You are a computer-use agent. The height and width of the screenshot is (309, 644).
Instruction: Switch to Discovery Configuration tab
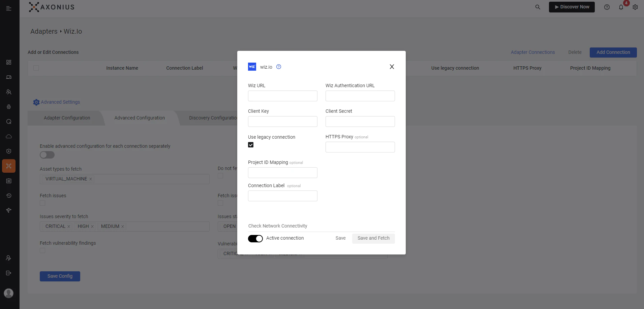coord(213,118)
